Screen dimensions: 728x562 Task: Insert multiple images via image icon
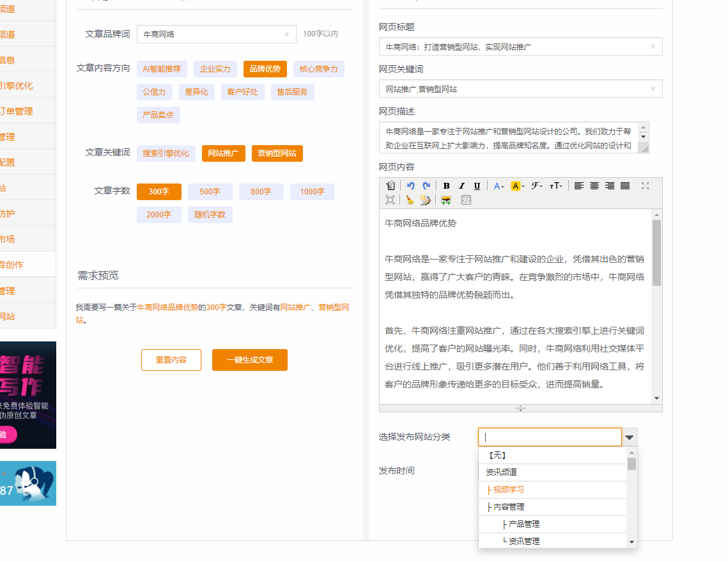[446, 200]
